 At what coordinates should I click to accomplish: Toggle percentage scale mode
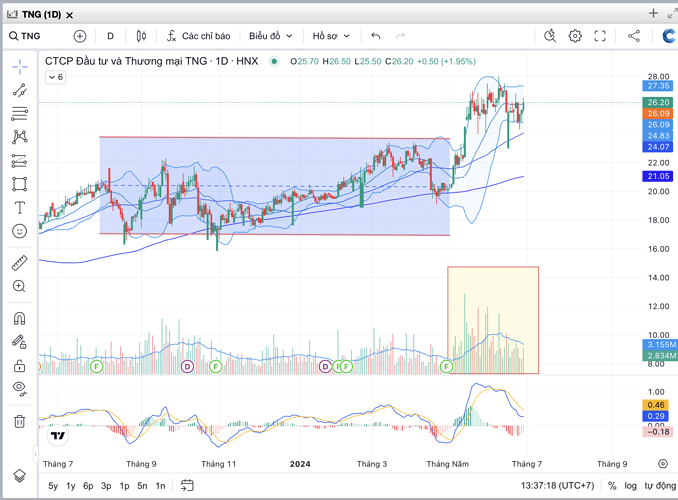[612, 486]
